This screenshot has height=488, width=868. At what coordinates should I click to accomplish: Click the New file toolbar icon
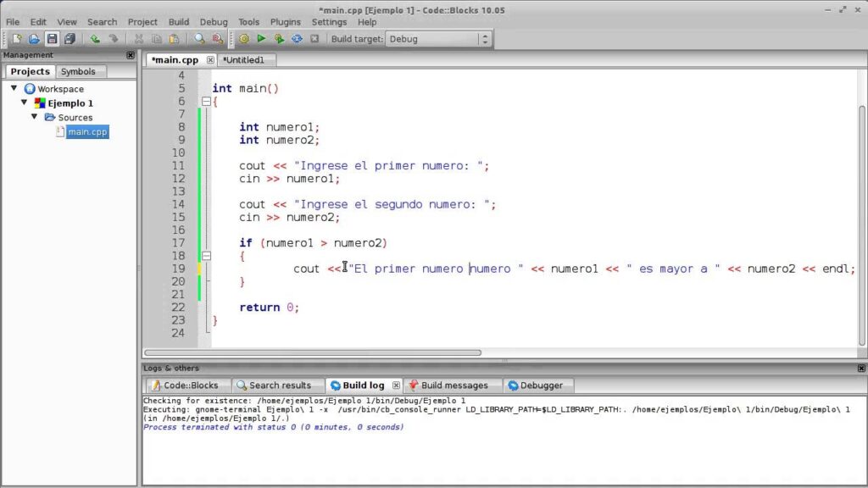(x=16, y=39)
